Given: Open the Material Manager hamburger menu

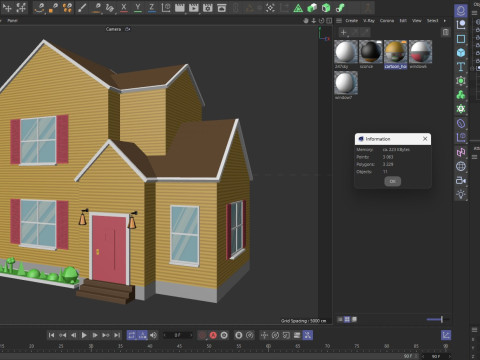Looking at the screenshot, I should [x=339, y=21].
